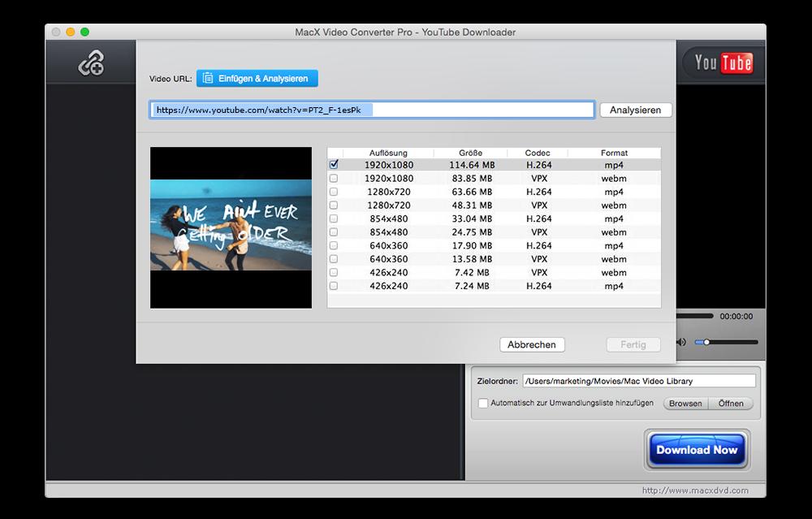Click the Fertig button

tap(633, 344)
